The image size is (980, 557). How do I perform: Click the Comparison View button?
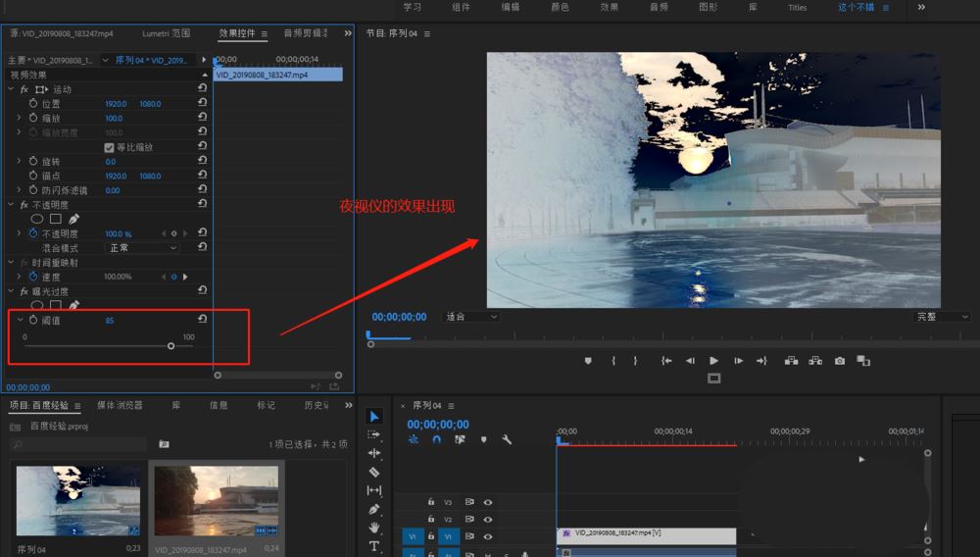coord(863,361)
